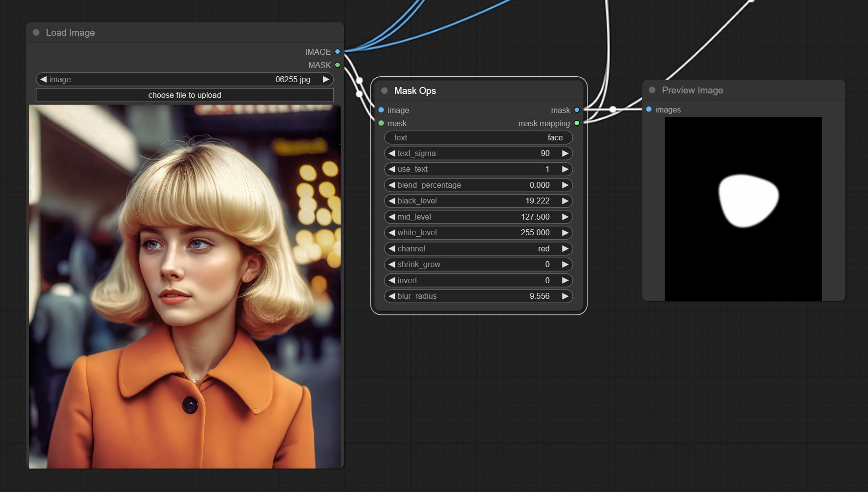The width and height of the screenshot is (868, 492).
Task: Increase mid_level with right arrow
Action: pos(565,217)
